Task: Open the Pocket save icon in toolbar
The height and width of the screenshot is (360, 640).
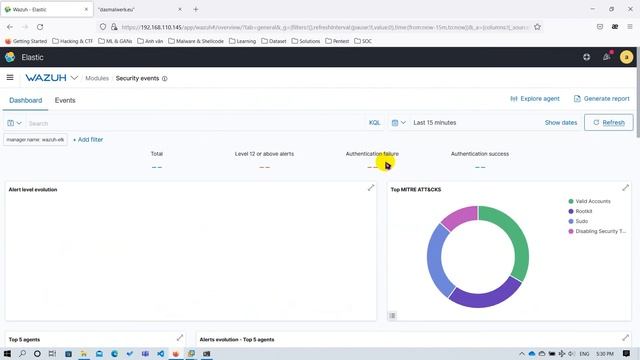Action: 600,27
